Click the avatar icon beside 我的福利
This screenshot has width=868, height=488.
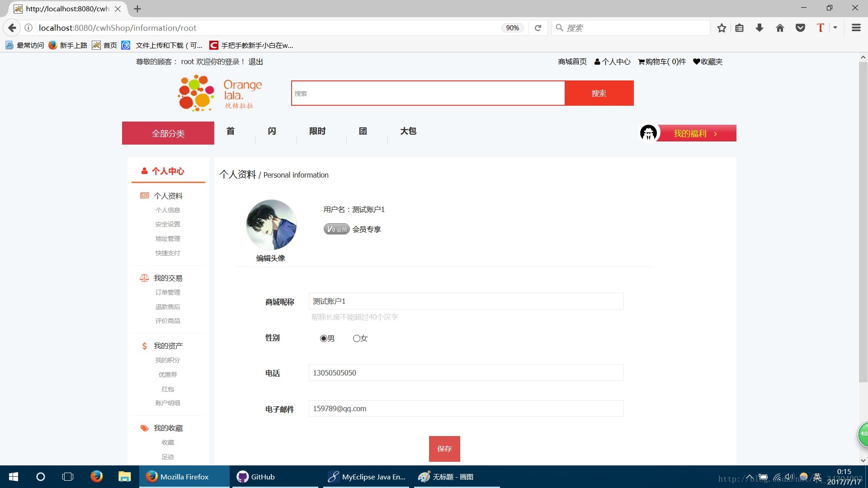coord(648,133)
